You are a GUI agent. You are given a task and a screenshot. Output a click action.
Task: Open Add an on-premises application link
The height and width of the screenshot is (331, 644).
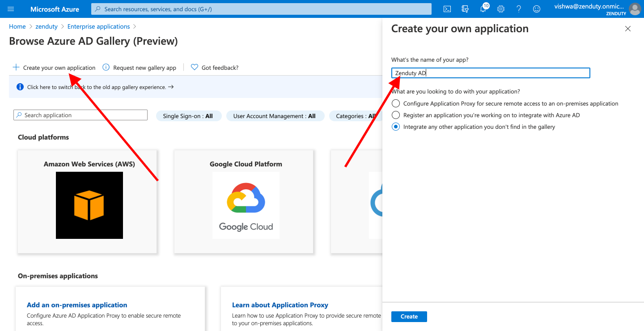tap(77, 305)
